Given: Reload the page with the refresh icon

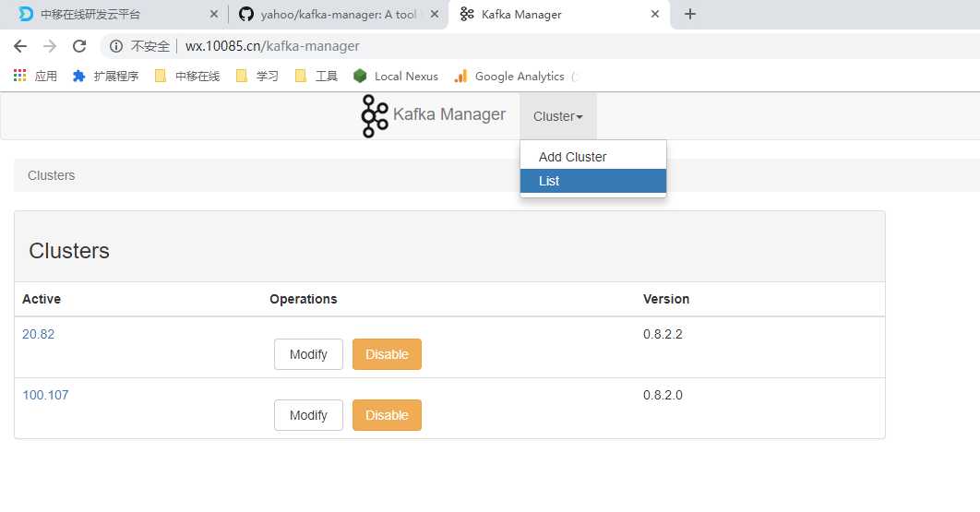Looking at the screenshot, I should tap(78, 46).
